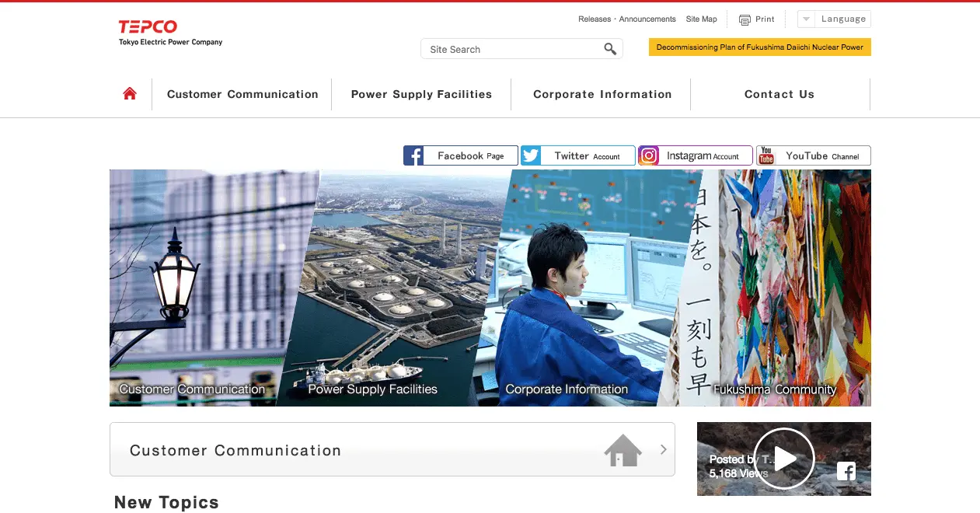Click the chevron on the Customer Communication banner
Viewport: 980px width, 513px height.
tap(663, 449)
